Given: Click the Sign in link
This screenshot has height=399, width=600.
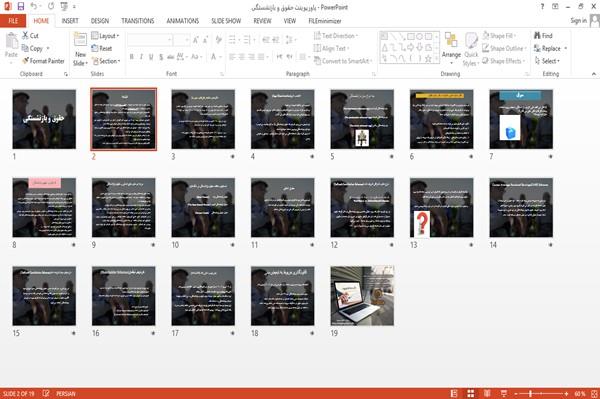Looking at the screenshot, I should click(x=578, y=21).
